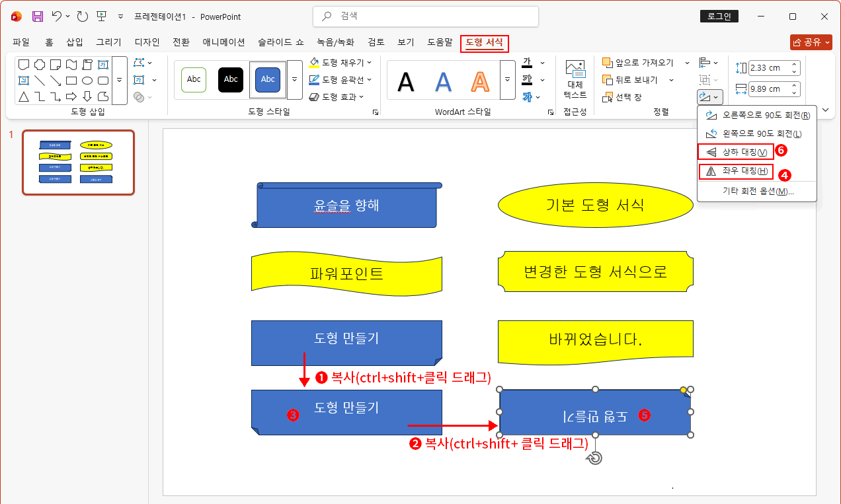Select the oval shape in the shape gallery
Screen dimensions: 841x504
click(x=87, y=79)
